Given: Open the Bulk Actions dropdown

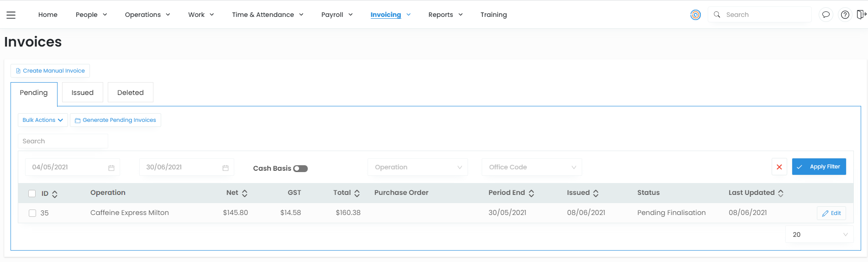Looking at the screenshot, I should [42, 120].
